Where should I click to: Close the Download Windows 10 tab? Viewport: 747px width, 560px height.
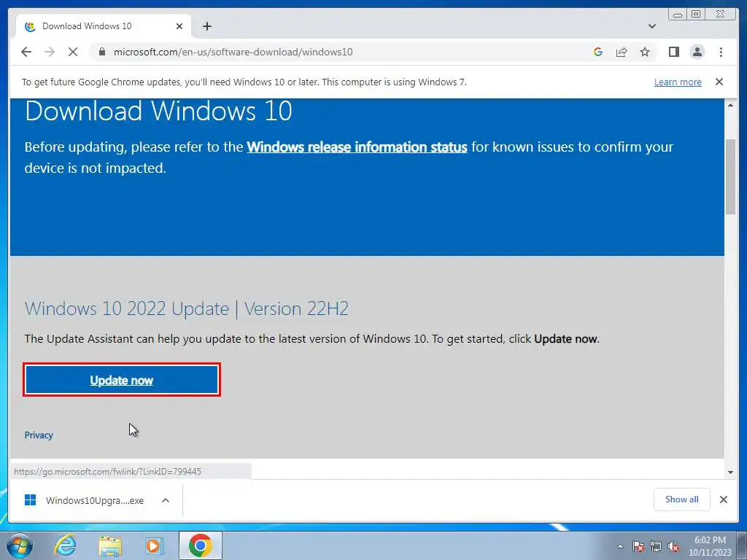click(x=179, y=26)
